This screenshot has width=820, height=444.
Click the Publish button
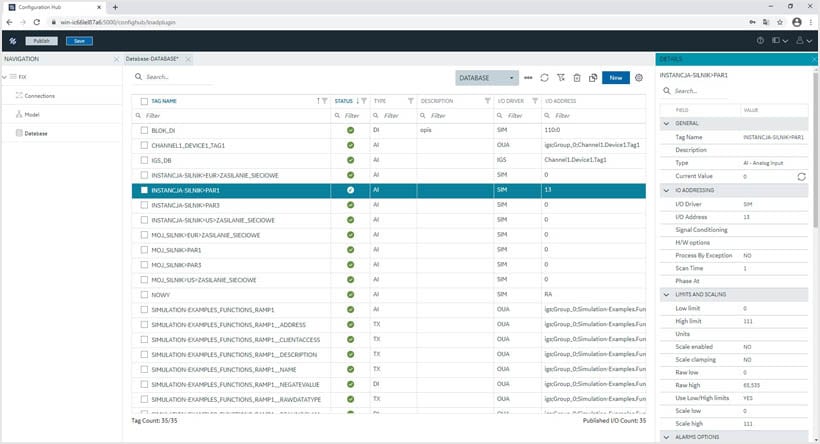41,41
